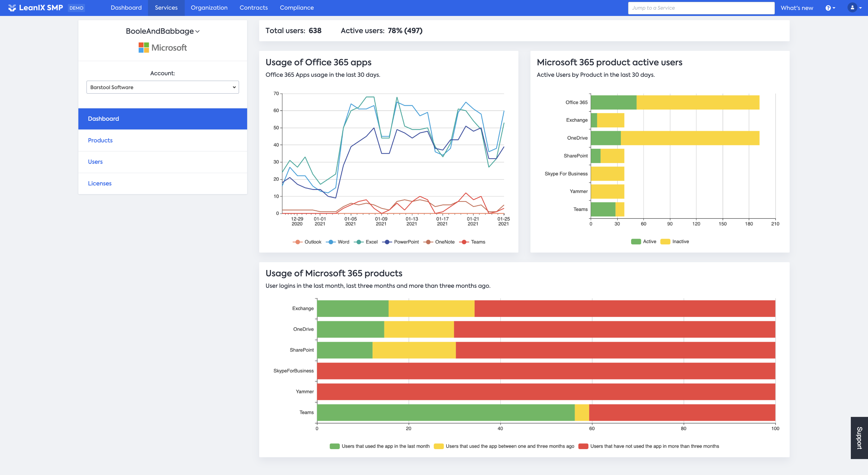Hide the Excel line in legend
The height and width of the screenshot is (475, 868).
[359, 242]
